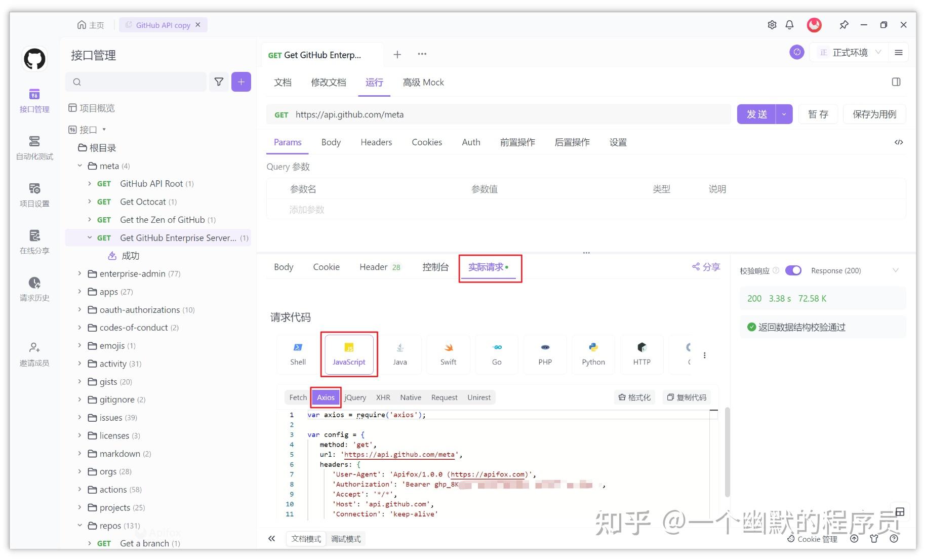Switch to 调试模式
This screenshot has height=560, width=925.
pos(346,539)
